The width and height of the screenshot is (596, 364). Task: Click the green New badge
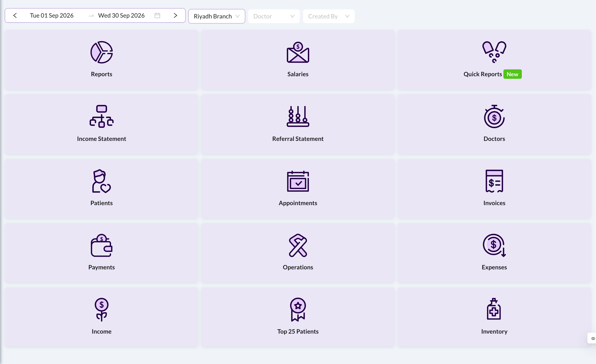click(512, 74)
